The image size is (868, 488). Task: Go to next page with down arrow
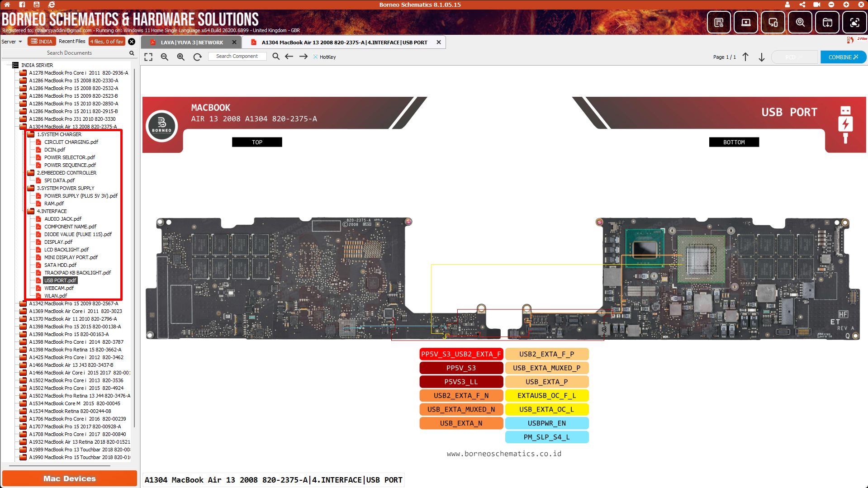[762, 57]
